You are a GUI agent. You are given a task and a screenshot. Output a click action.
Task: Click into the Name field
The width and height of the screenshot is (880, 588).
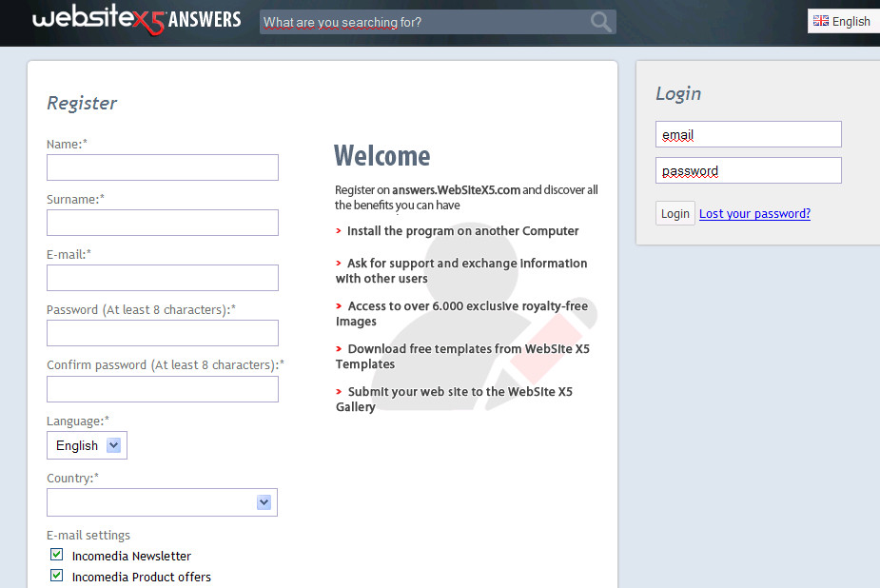(x=162, y=167)
